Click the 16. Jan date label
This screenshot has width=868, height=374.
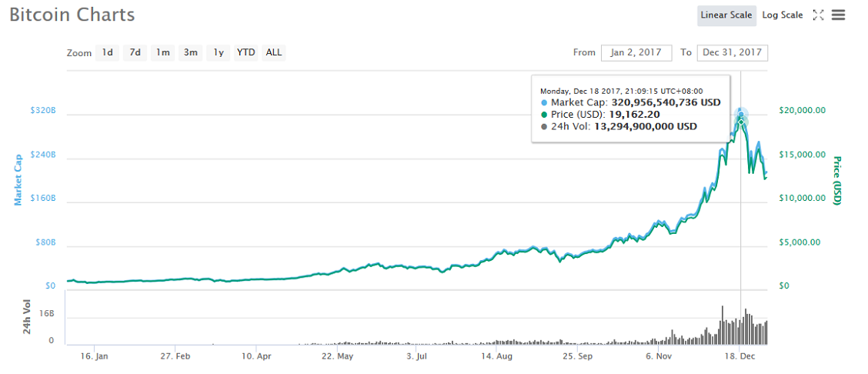(x=94, y=357)
